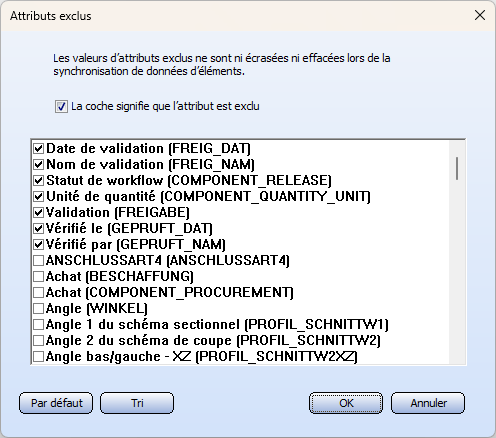Screen dimensions: 496x438
Task: Uncheck Nom de validation (FREIG_NAM) checkbox
Action: pyautogui.click(x=38, y=164)
